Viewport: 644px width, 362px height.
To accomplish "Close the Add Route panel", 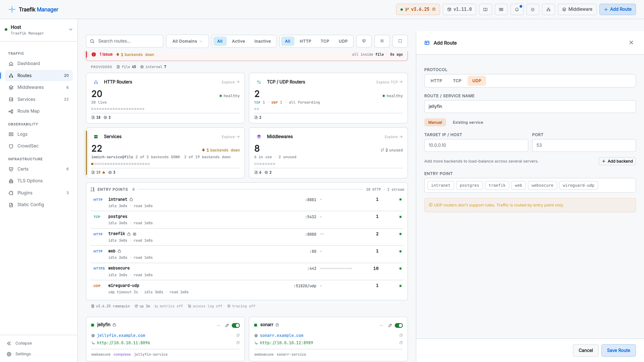I will 631,43.
